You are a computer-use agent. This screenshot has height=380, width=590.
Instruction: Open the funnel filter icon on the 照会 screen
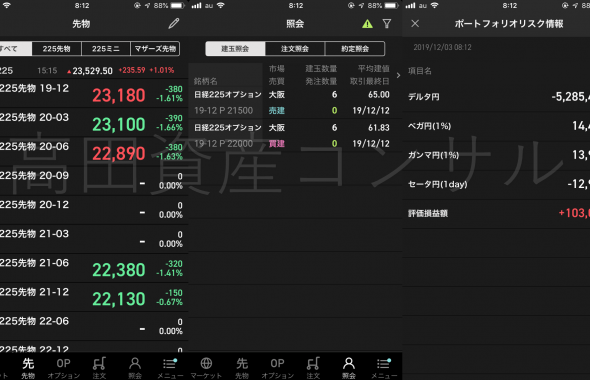(x=386, y=24)
